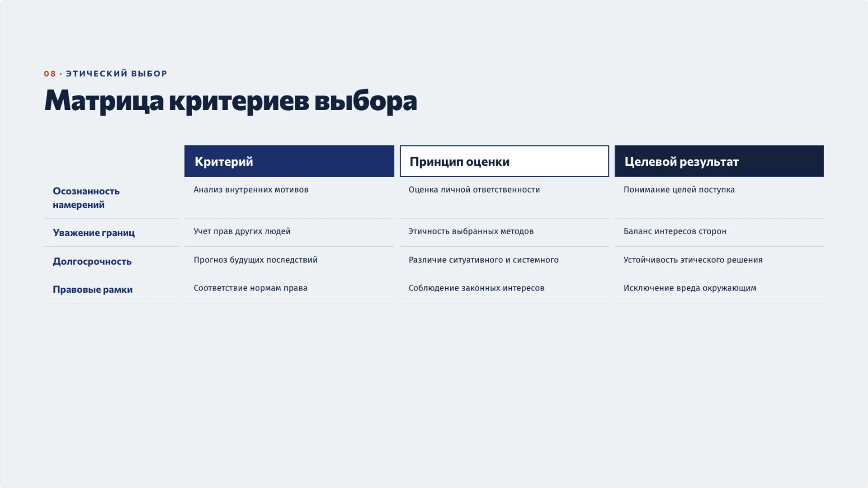Click the 'Принцип оценки' column header
Image resolution: width=868 pixels, height=488 pixels.
[x=504, y=161]
